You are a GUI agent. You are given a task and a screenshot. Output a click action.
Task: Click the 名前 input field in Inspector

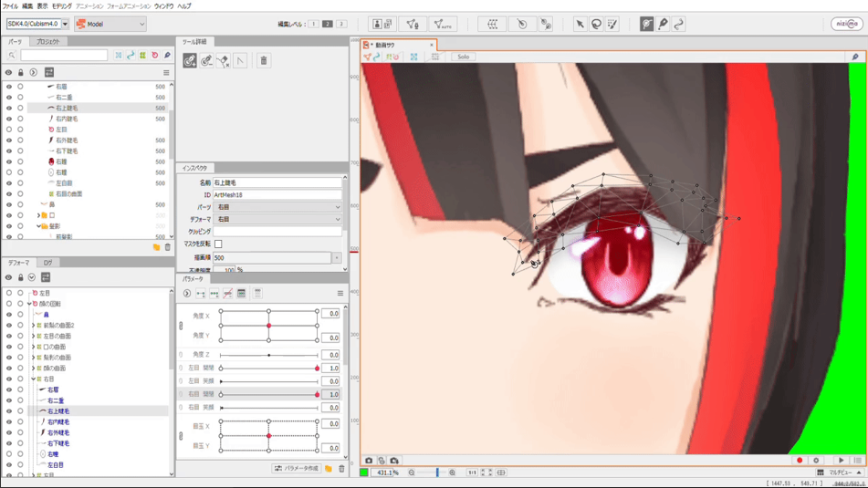pyautogui.click(x=277, y=182)
